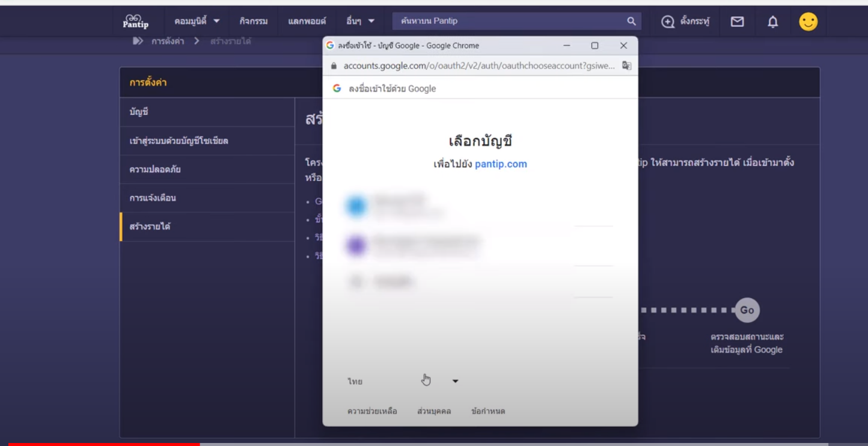Select ความปลอดภัย in the settings sidebar
The height and width of the screenshot is (446, 868).
click(207, 170)
